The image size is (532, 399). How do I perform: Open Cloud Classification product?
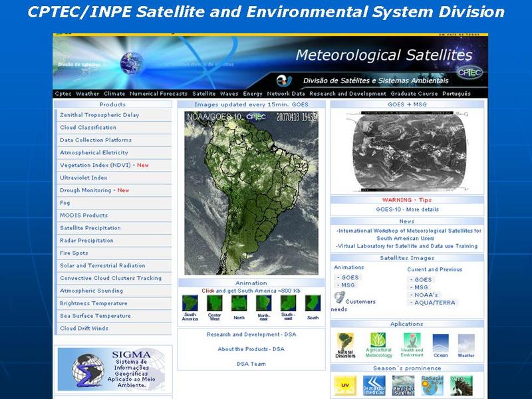point(113,128)
